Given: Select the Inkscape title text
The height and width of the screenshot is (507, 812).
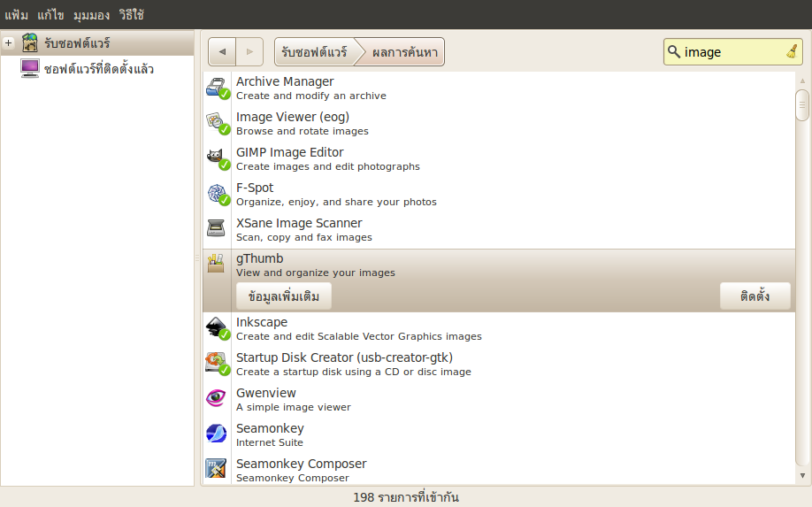Looking at the screenshot, I should [262, 322].
